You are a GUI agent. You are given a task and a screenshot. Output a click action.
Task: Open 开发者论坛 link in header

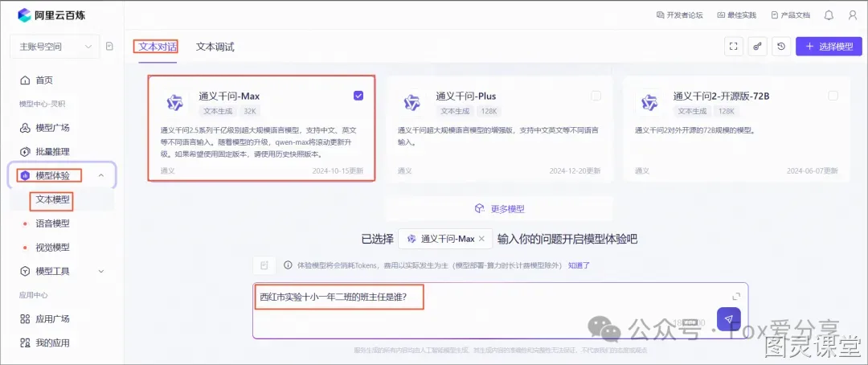point(679,15)
